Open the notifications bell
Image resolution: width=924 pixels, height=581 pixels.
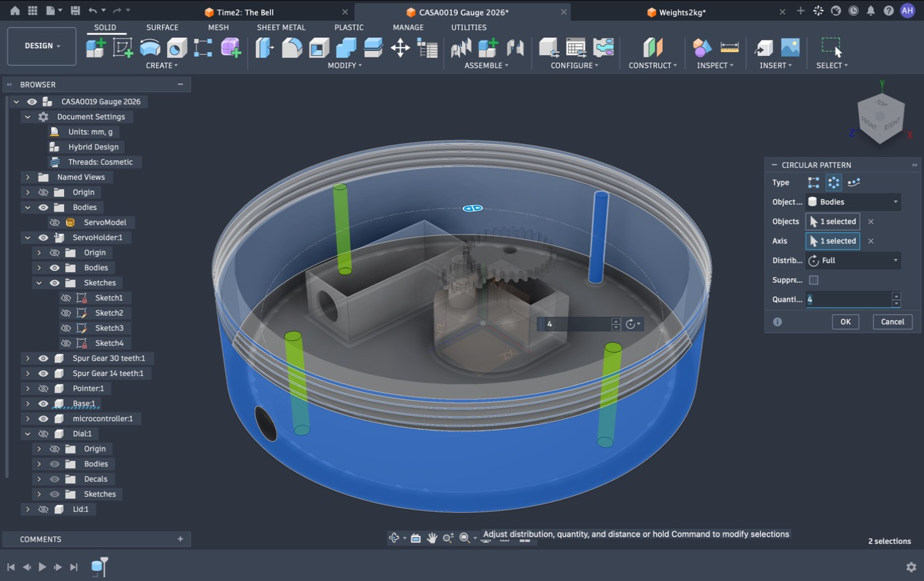pos(871,11)
